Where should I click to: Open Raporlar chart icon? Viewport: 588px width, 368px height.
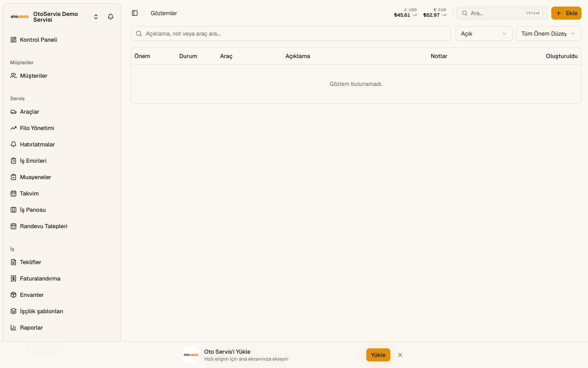pyautogui.click(x=13, y=328)
